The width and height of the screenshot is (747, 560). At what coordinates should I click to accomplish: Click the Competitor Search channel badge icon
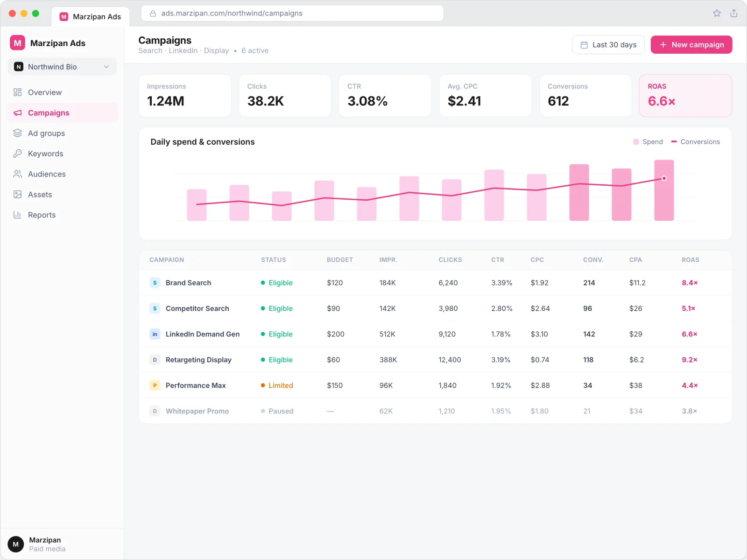tap(155, 308)
